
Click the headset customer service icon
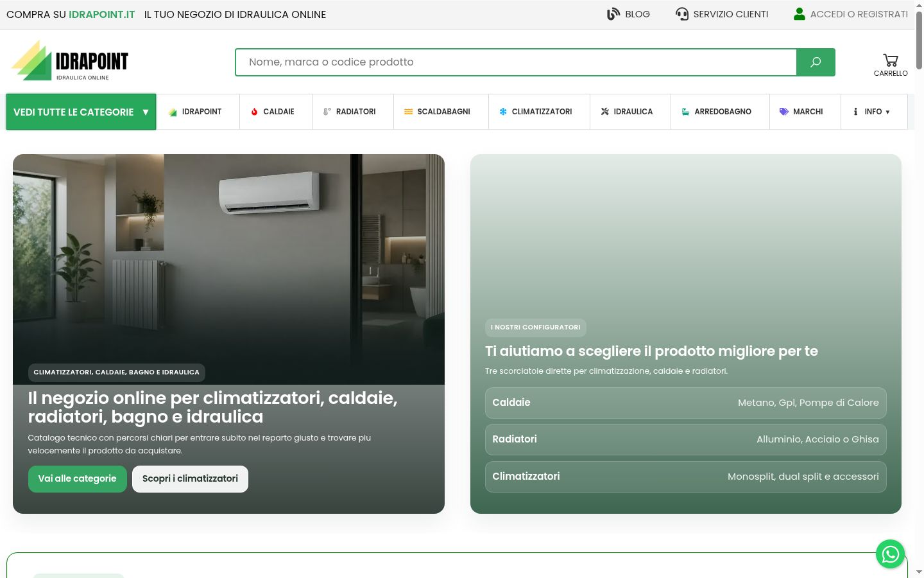[x=682, y=14]
